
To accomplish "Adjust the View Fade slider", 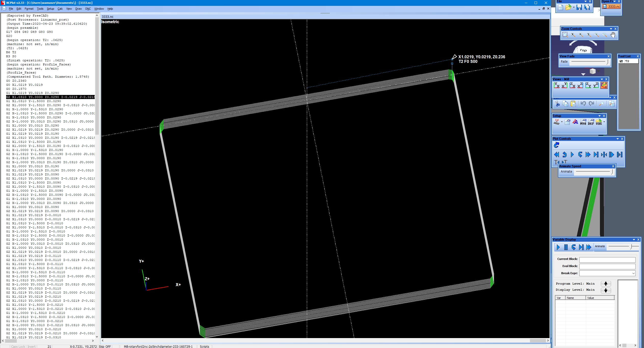I will coord(590,62).
